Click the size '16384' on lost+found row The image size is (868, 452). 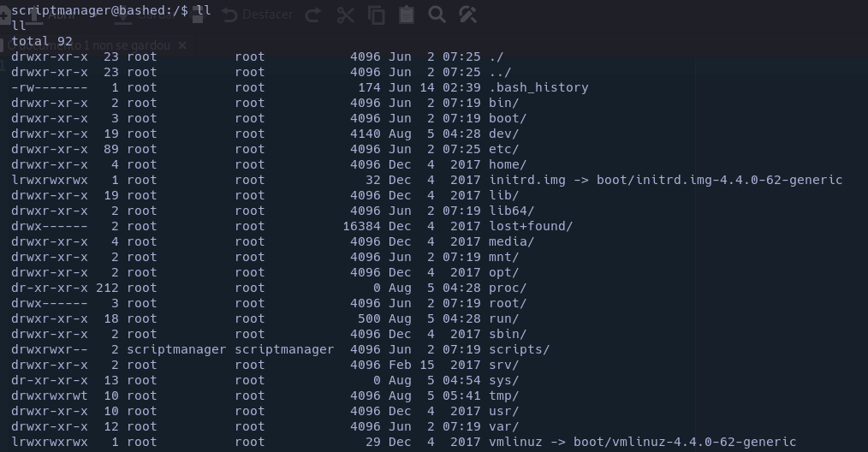coord(361,227)
